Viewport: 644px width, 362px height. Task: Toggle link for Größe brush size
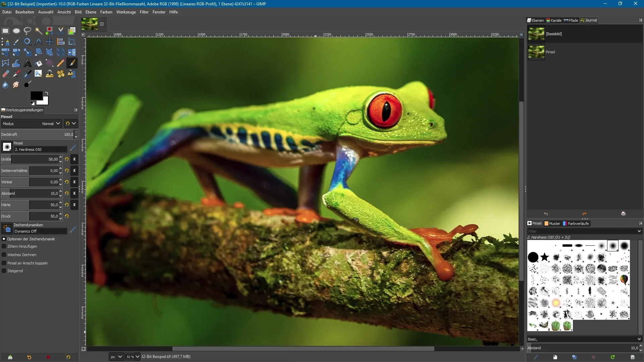tap(74, 159)
